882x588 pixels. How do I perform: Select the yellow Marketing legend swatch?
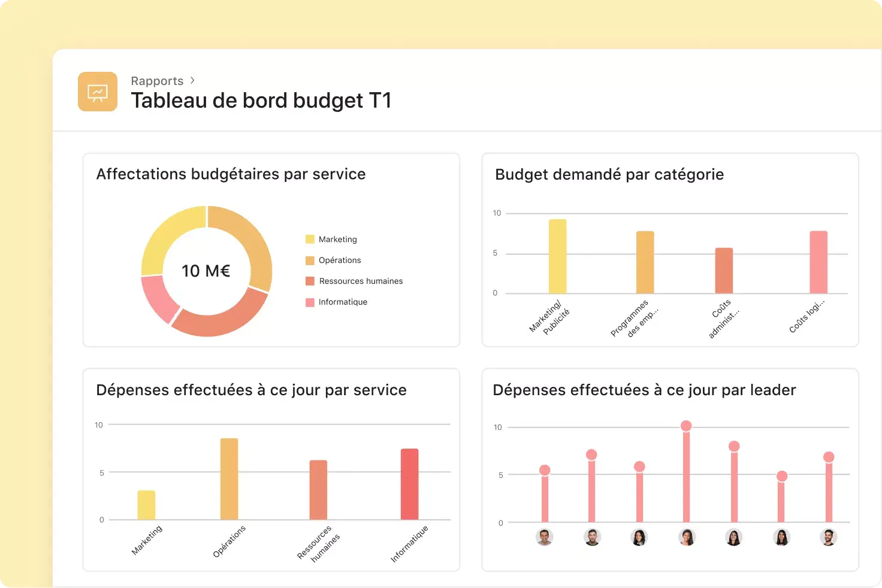[310, 238]
